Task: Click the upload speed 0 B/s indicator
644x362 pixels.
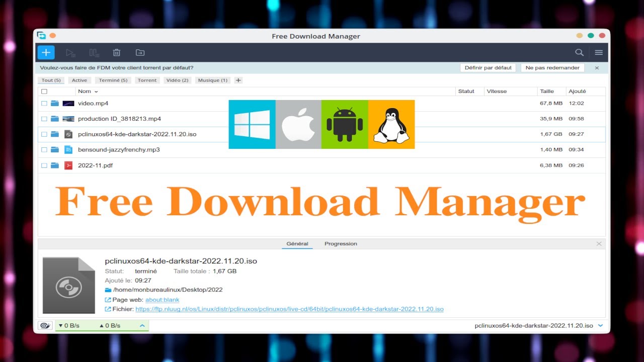Action: [x=110, y=326]
